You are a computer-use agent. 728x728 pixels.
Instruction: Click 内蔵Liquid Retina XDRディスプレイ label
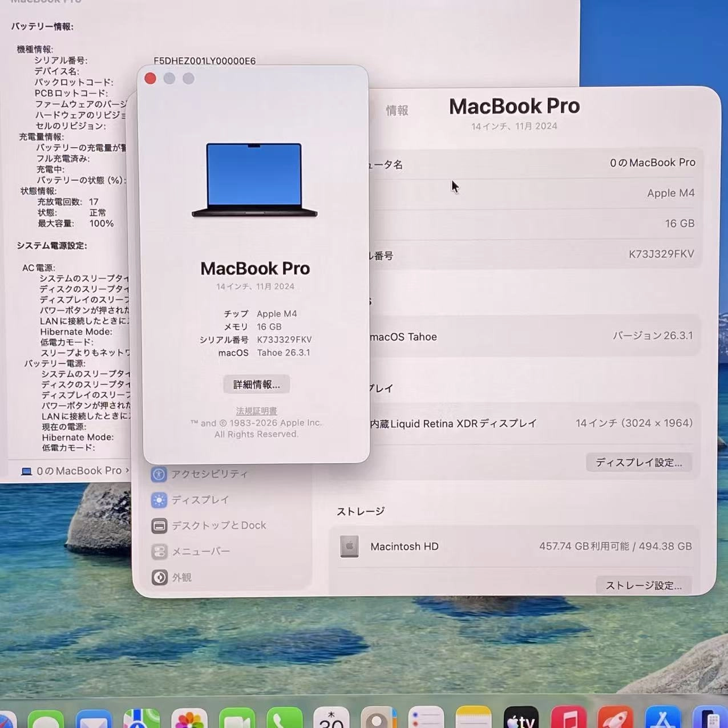[x=453, y=424]
